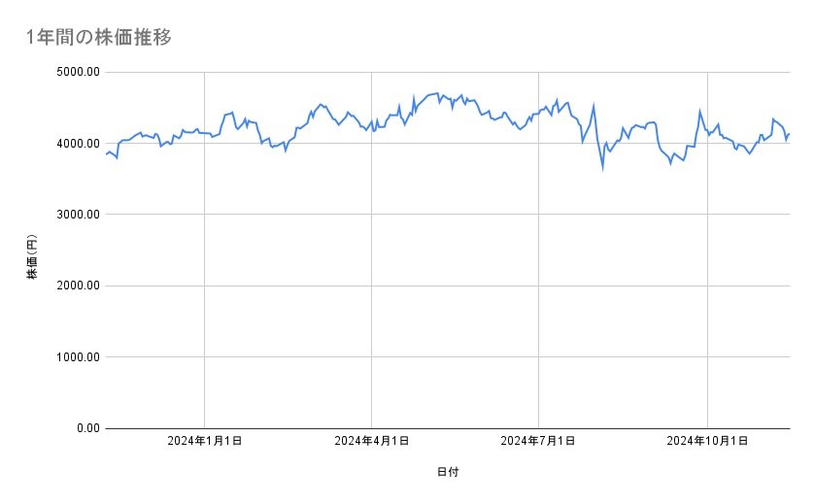Select the vertical gridline above 2024年4月1日

pyautogui.click(x=371, y=291)
